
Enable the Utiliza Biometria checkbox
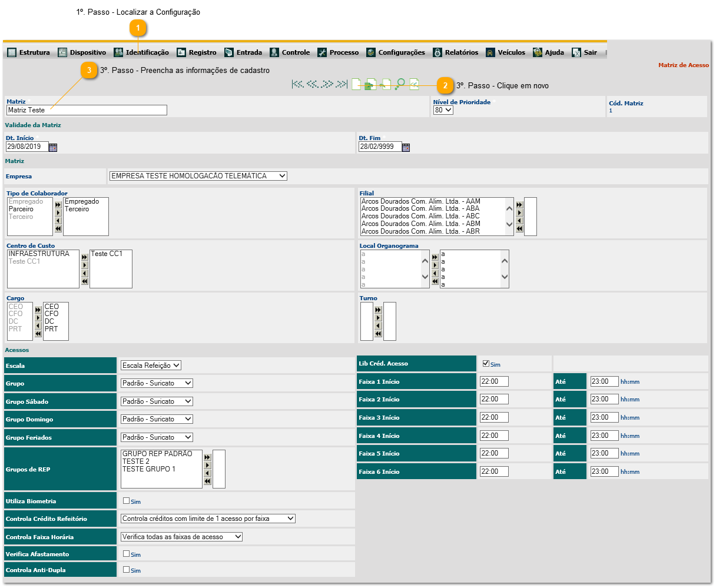click(x=126, y=501)
